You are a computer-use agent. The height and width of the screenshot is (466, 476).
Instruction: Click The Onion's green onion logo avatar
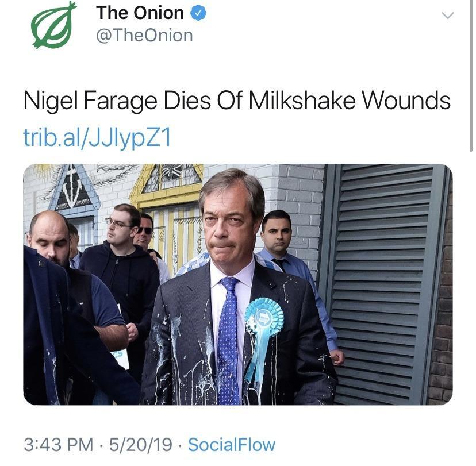pyautogui.click(x=53, y=25)
